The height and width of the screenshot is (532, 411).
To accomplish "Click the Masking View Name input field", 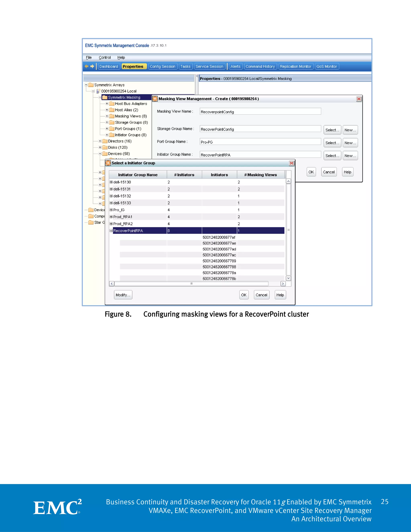I will coord(260,112).
